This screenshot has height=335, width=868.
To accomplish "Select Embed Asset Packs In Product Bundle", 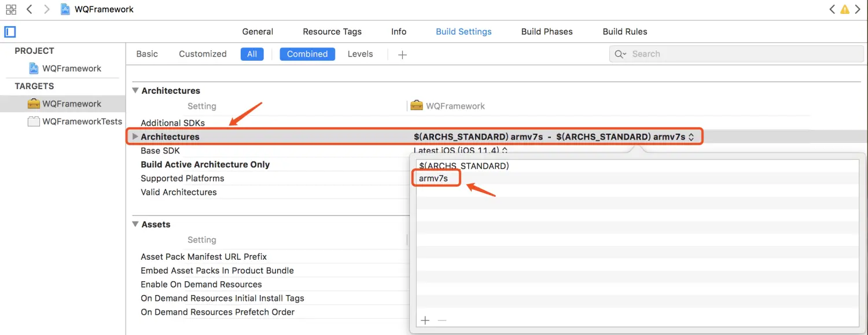I will (217, 270).
